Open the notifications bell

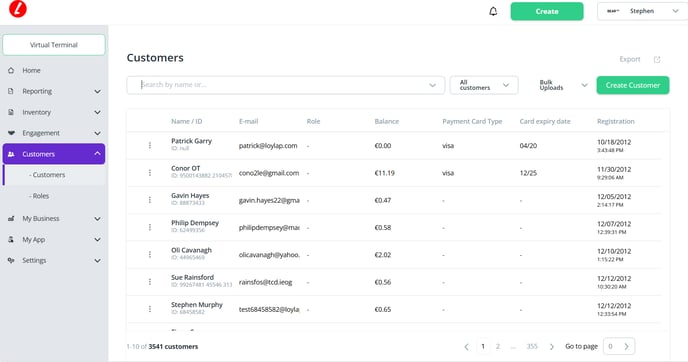[493, 11]
